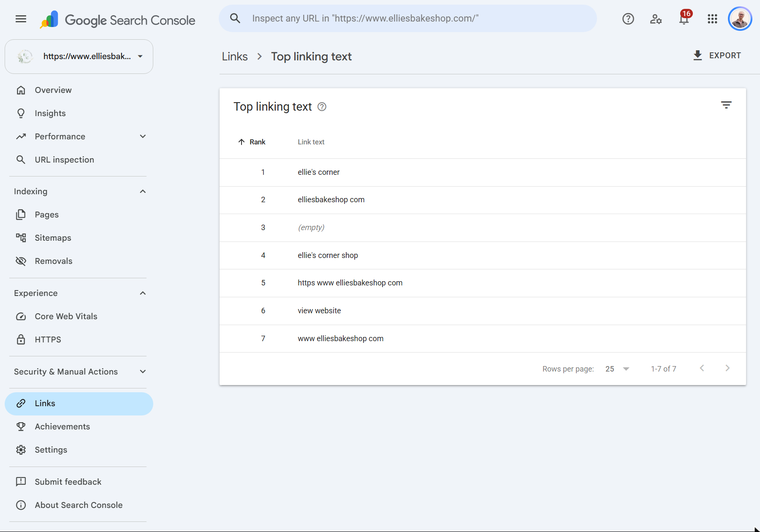
Task: Go to next page of results
Action: pyautogui.click(x=727, y=368)
